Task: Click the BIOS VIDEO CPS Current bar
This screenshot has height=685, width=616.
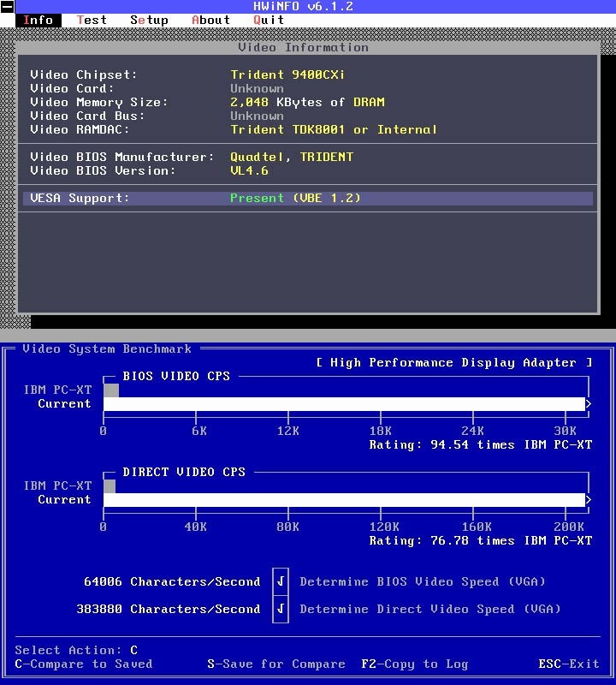Action: (x=344, y=403)
